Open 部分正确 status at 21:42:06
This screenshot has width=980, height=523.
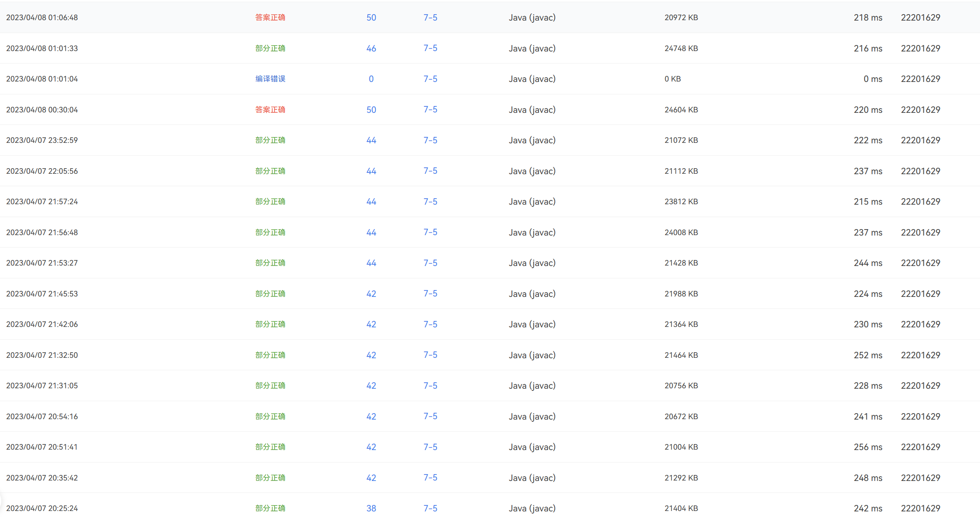pyautogui.click(x=270, y=324)
